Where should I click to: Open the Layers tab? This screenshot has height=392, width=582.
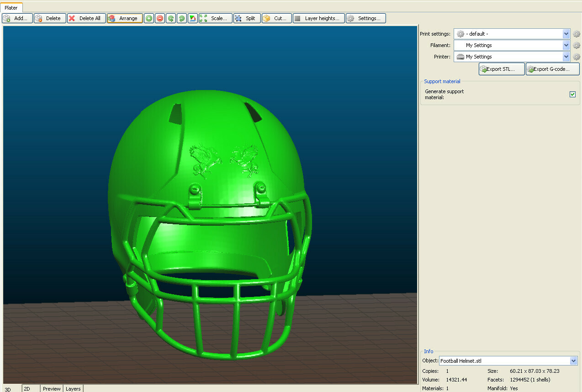73,389
